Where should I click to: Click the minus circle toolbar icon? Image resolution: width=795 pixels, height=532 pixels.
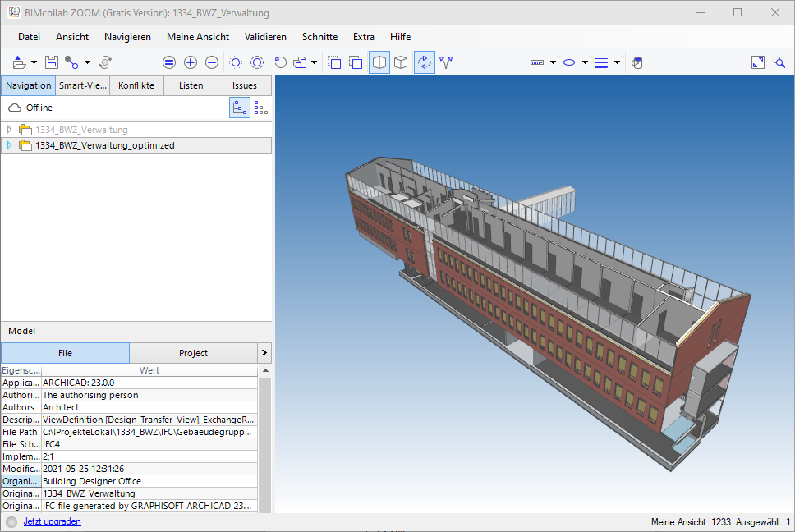click(x=212, y=63)
